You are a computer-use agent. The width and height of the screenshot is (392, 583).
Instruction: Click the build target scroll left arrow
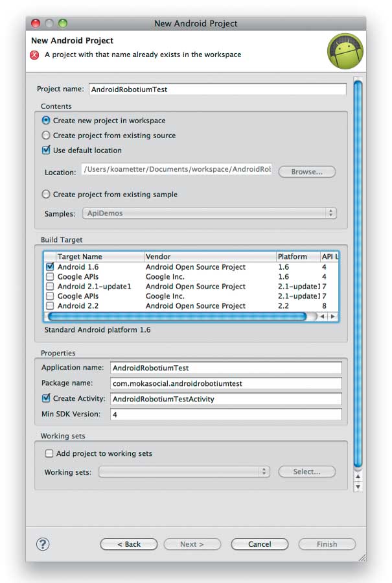click(323, 316)
